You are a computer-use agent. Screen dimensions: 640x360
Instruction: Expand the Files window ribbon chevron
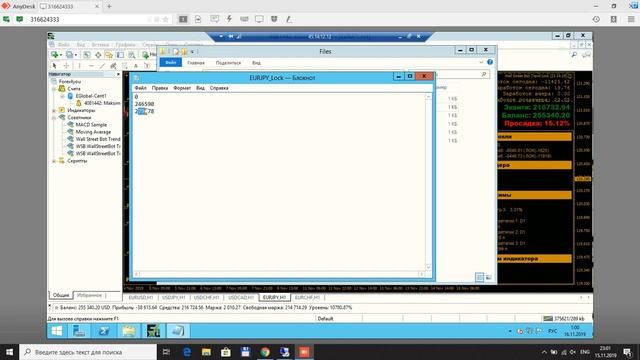tap(481, 62)
